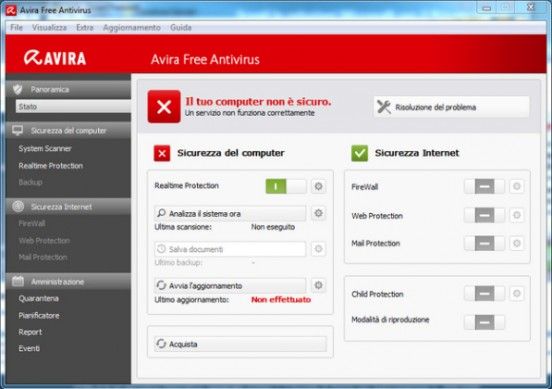Open Eventi in sidebar
The image size is (552, 389).
point(29,349)
